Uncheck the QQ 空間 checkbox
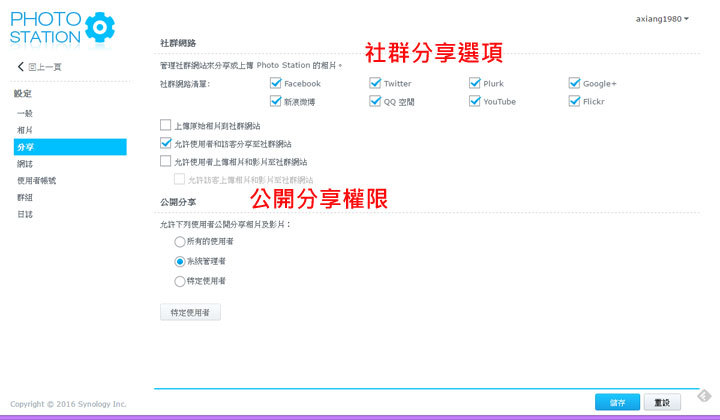 pyautogui.click(x=375, y=101)
